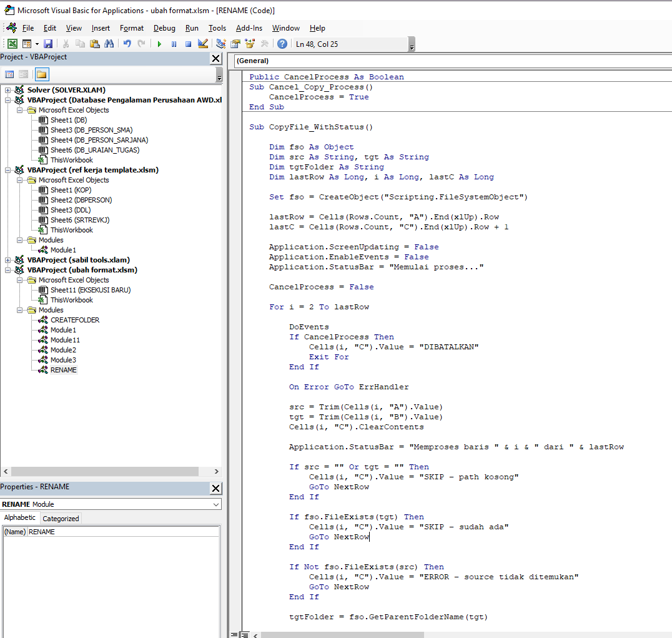Select Sheet6 (SRTREVKJ) in tree
Image resolution: width=672 pixels, height=638 pixels.
[80, 220]
